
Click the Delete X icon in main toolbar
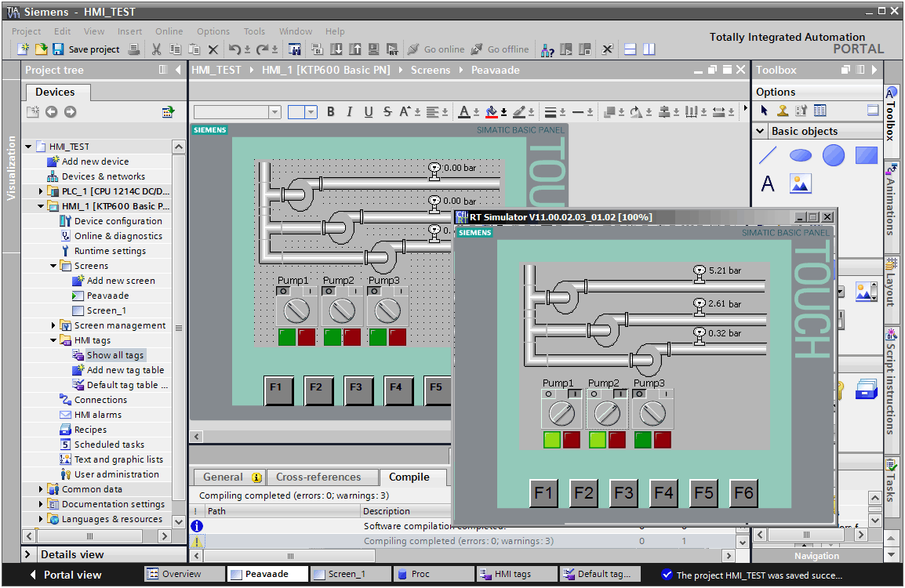[213, 49]
